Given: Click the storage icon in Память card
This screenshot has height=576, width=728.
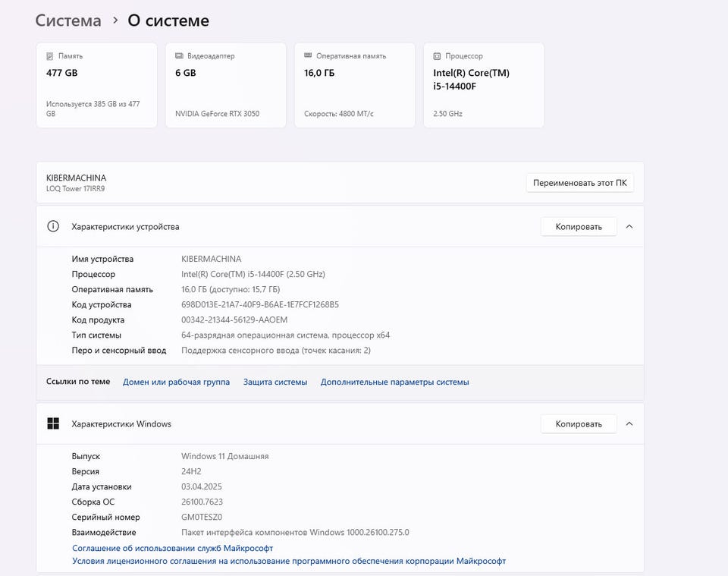Looking at the screenshot, I should point(50,56).
